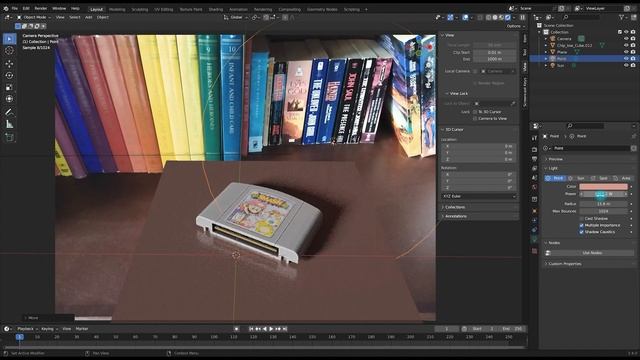Click the light Radius value field
Viewport: 640px width, 360px height.
(603, 204)
